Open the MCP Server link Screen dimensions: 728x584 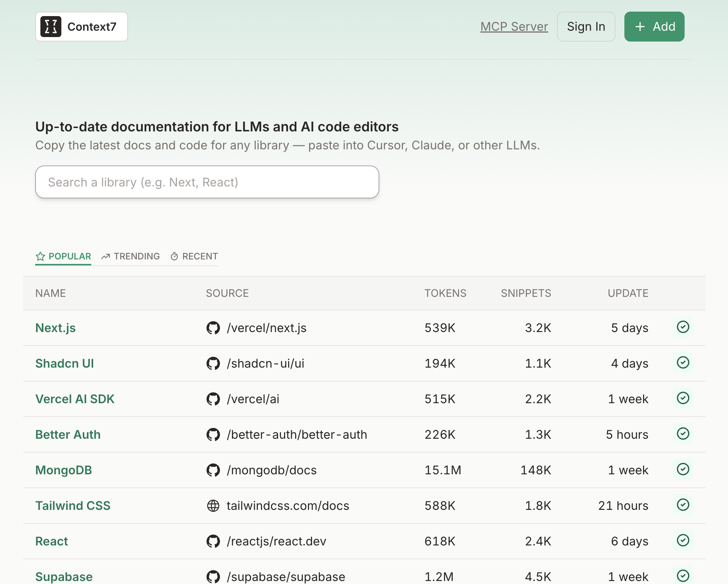click(514, 27)
